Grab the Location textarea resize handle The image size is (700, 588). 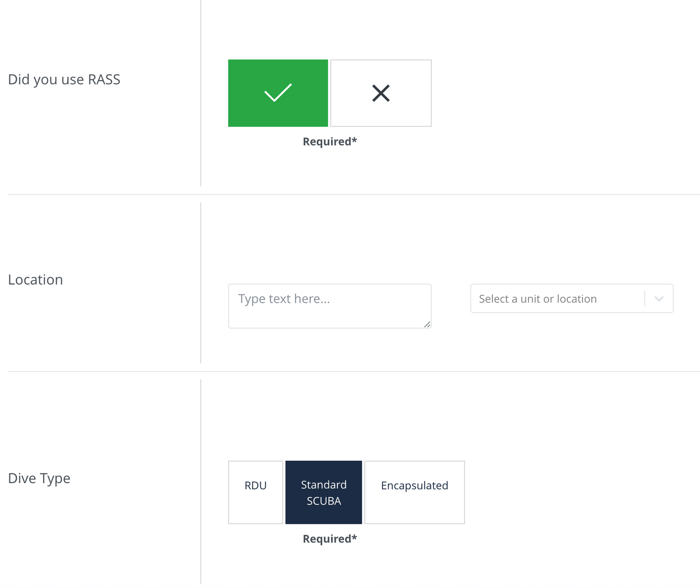tap(427, 324)
